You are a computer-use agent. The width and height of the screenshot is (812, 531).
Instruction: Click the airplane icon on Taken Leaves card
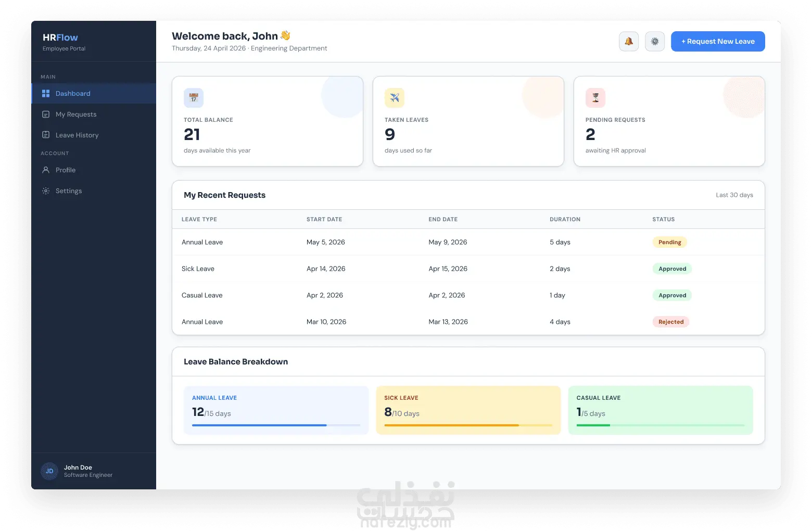[x=395, y=98]
